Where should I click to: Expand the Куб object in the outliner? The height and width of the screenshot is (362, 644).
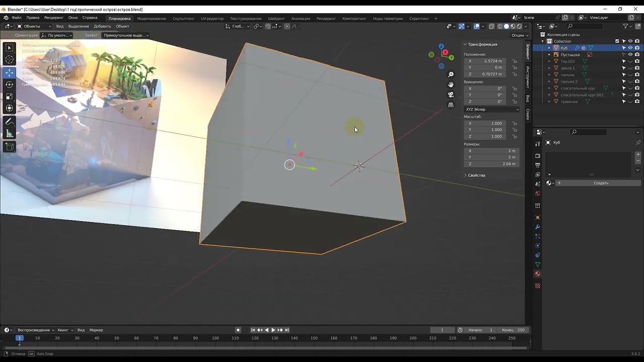[549, 48]
